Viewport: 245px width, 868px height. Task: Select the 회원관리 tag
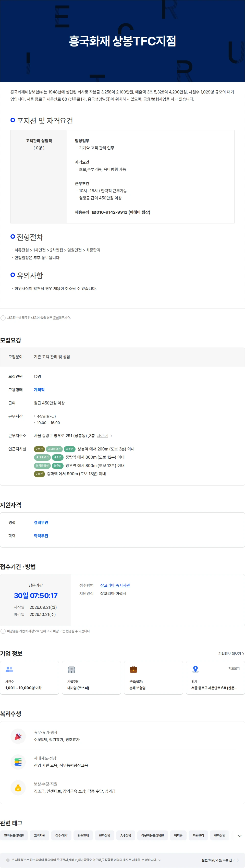198,835
